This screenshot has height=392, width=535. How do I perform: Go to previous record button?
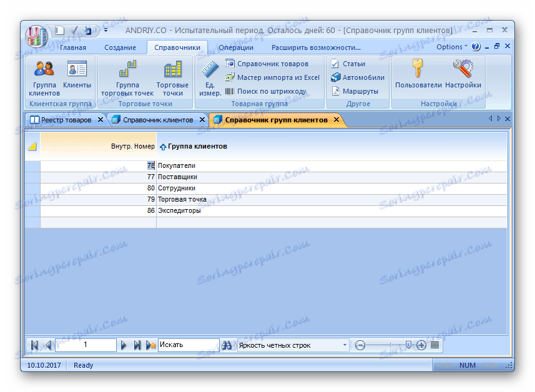coord(49,345)
